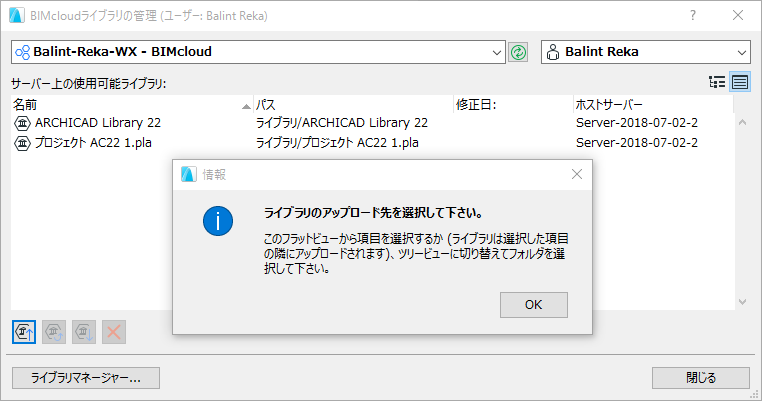Click path ライブラリ/ARCHICAD Library 22

click(342, 123)
